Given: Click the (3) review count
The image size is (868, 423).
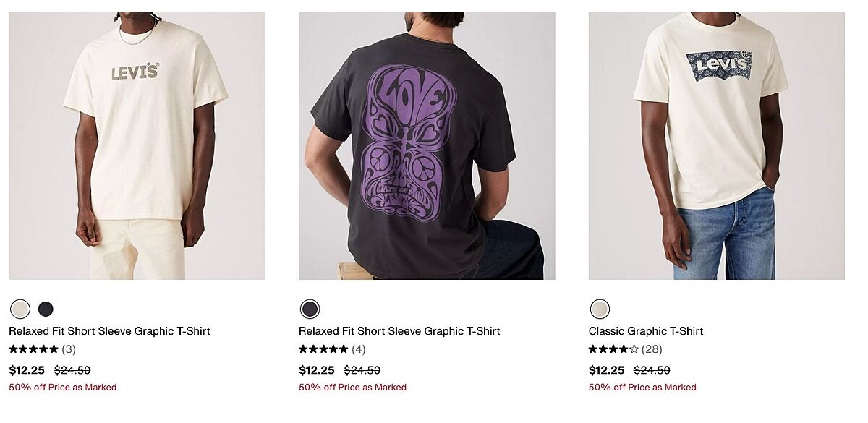Looking at the screenshot, I should 69,349.
